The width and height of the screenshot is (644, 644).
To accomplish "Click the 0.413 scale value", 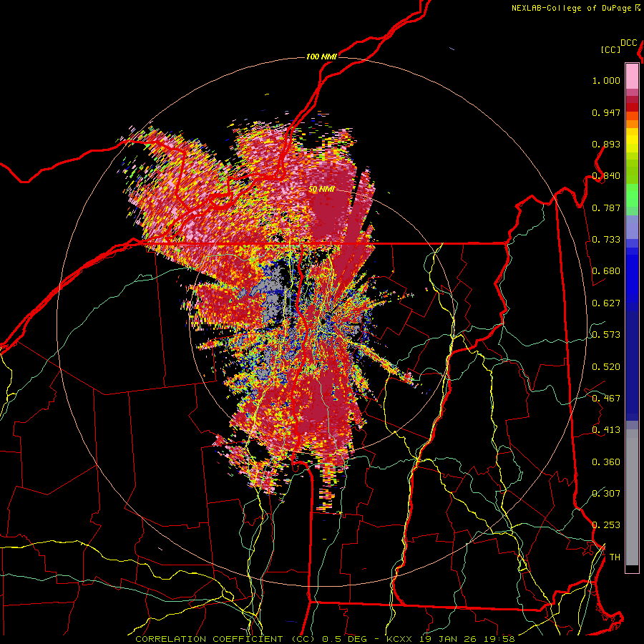I will (606, 430).
